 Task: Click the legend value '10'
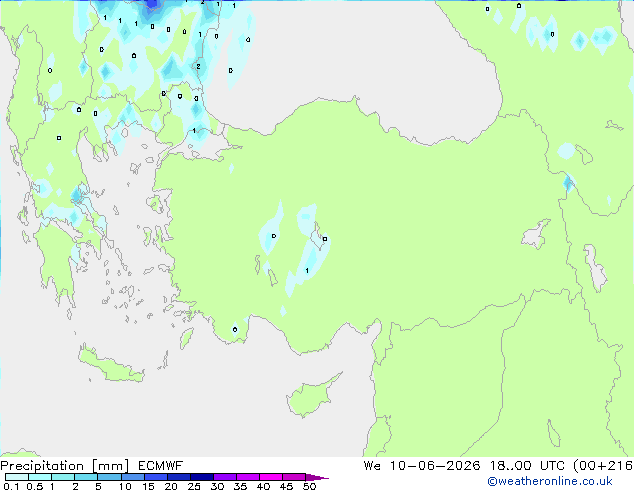(125, 486)
